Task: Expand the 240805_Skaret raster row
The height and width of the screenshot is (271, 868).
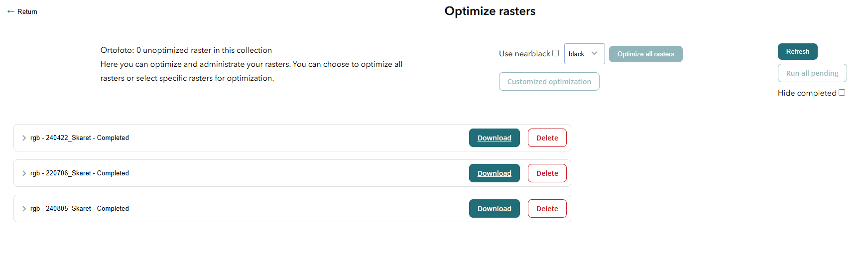Action: pyautogui.click(x=24, y=209)
